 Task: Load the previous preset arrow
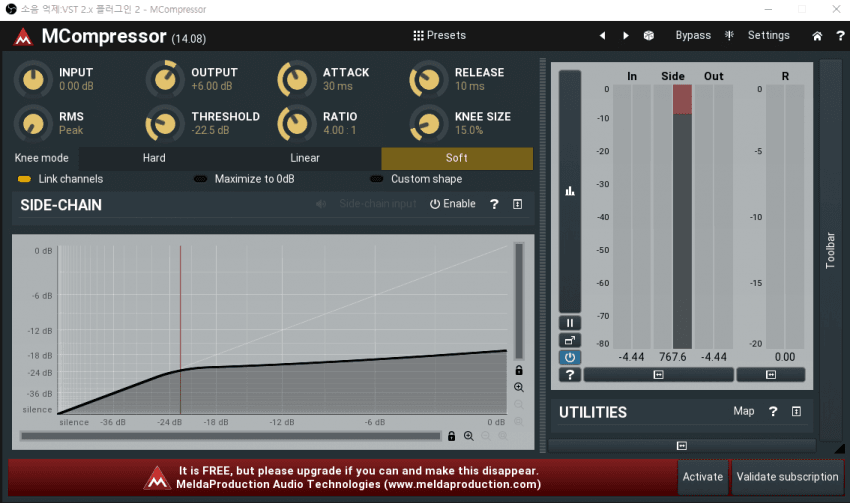pos(602,36)
